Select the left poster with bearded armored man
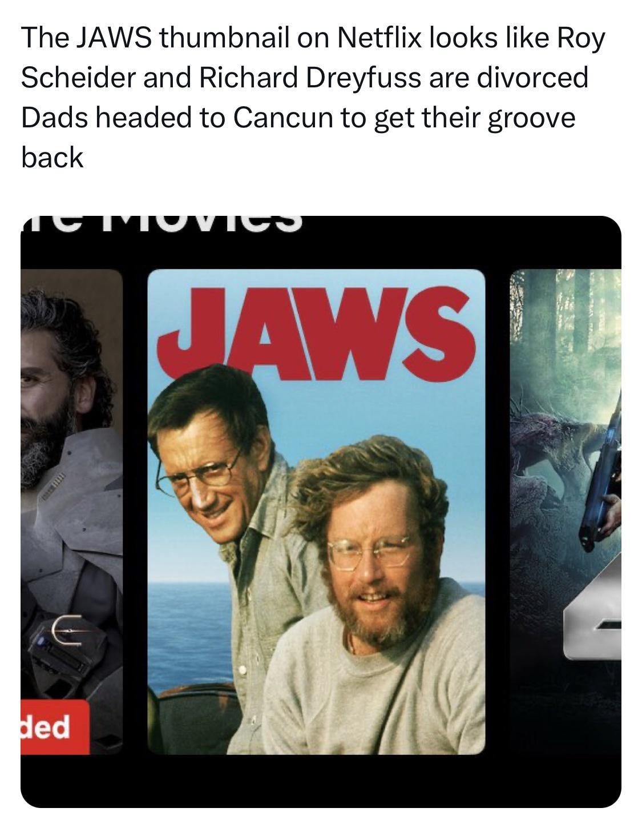Viewport: 642px width, 840px height. (72, 512)
